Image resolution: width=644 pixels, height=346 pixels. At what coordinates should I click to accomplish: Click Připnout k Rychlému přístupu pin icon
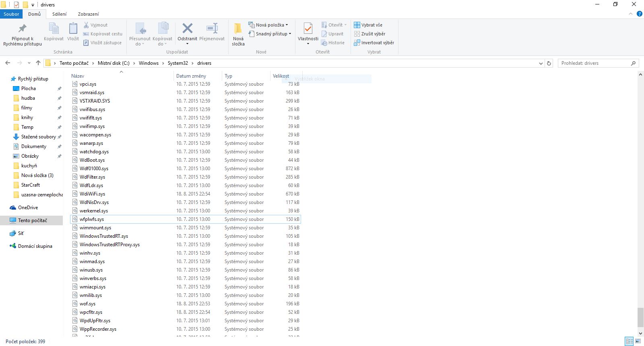[23, 29]
